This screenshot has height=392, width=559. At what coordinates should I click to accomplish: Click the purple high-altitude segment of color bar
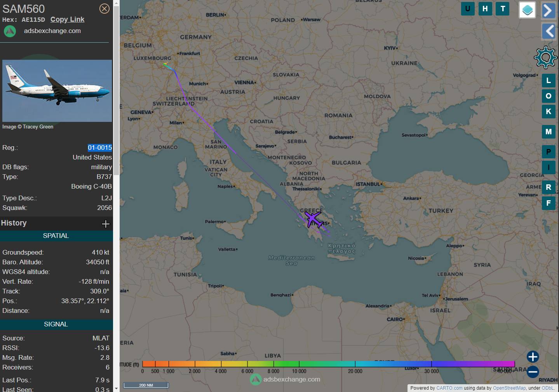point(473,364)
